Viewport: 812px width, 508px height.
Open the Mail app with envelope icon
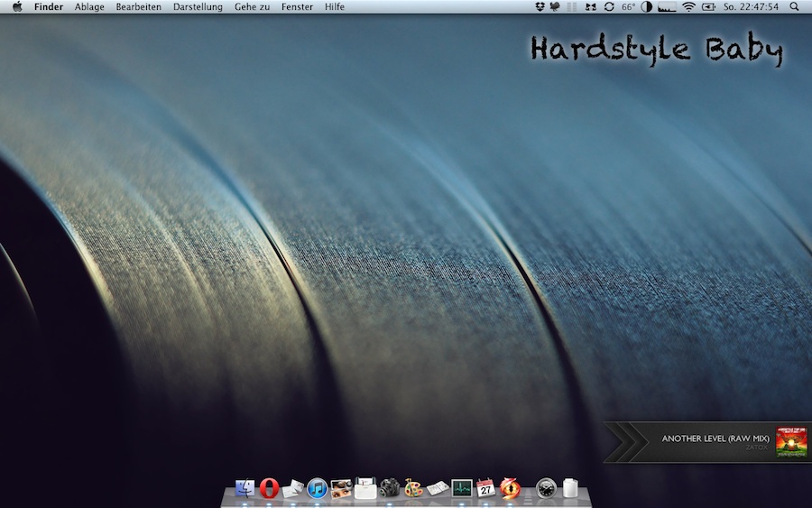(x=293, y=488)
